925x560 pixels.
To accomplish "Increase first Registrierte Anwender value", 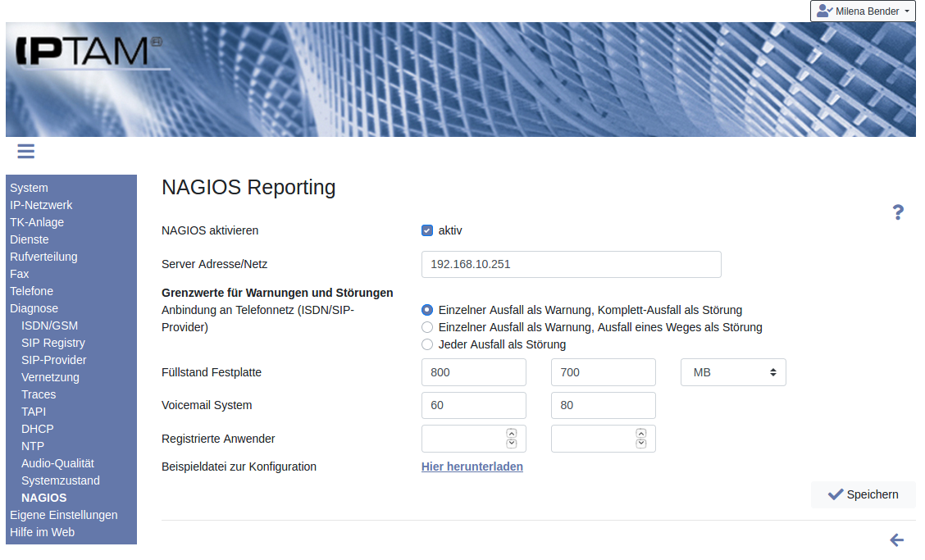I will click(512, 433).
